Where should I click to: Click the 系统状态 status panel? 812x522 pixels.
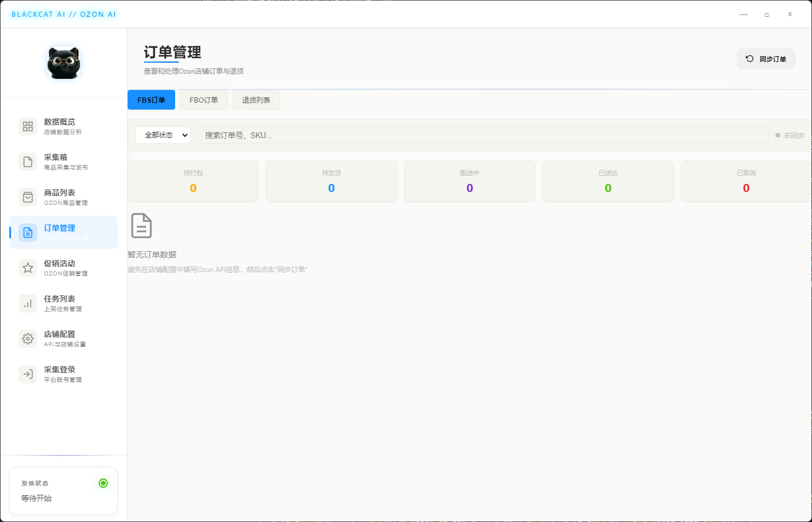point(63,491)
